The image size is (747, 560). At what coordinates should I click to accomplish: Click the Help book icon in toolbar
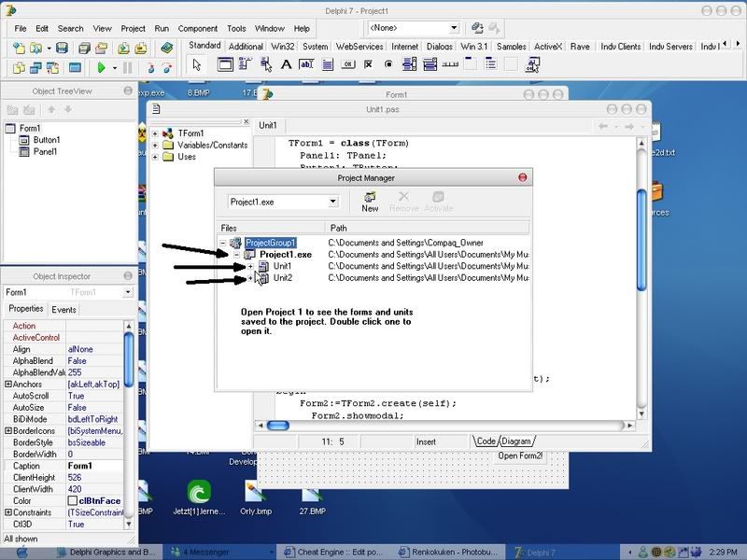point(166,48)
